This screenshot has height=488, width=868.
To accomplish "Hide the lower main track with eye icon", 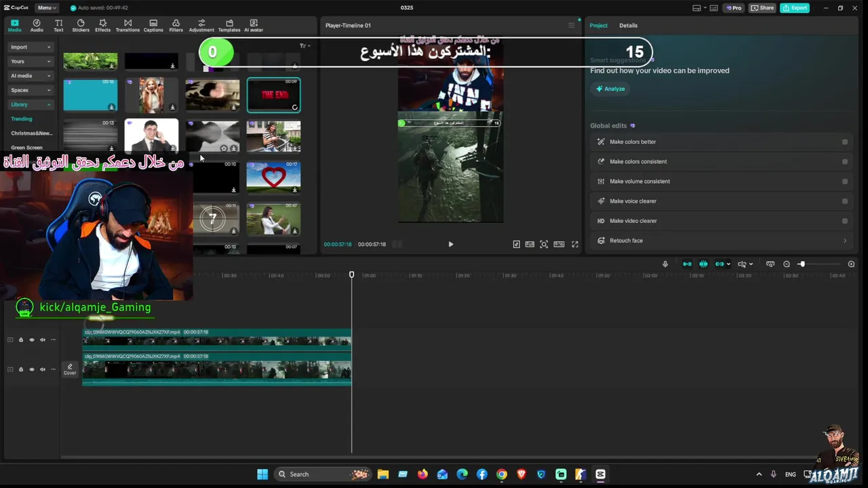I will [32, 369].
